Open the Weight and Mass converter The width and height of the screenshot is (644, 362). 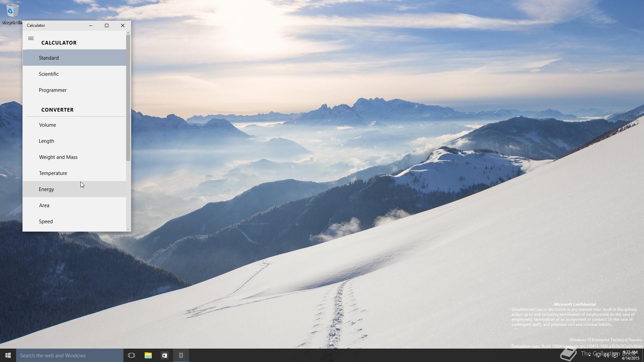coord(74,157)
